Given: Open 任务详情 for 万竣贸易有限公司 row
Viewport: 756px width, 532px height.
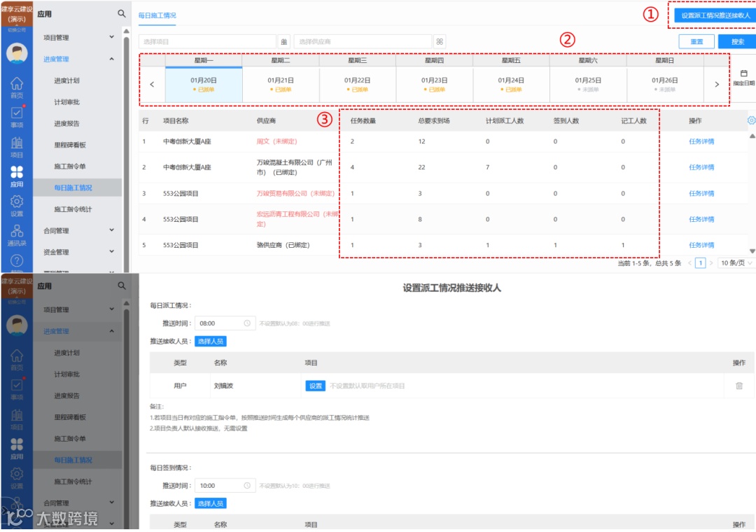Looking at the screenshot, I should click(701, 193).
